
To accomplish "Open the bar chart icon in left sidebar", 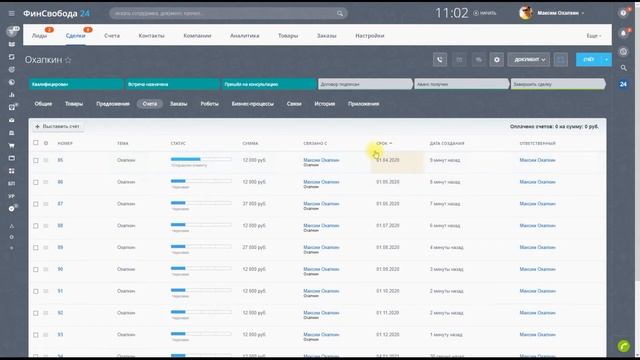I will [11, 95].
